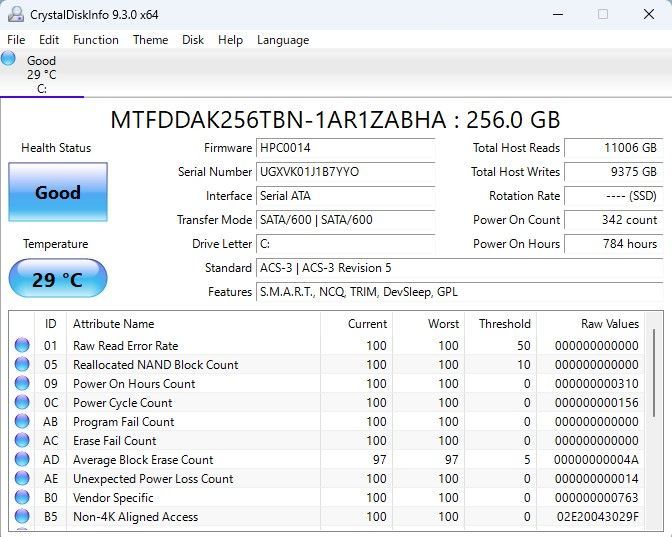Minimize the CrystalDiskInfo window
The height and width of the screenshot is (537, 672).
pyautogui.click(x=558, y=15)
